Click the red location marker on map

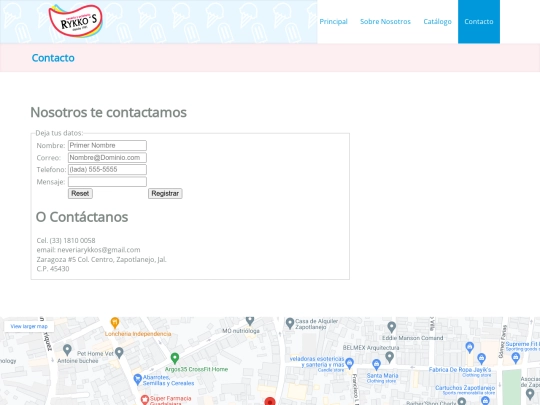point(270,401)
